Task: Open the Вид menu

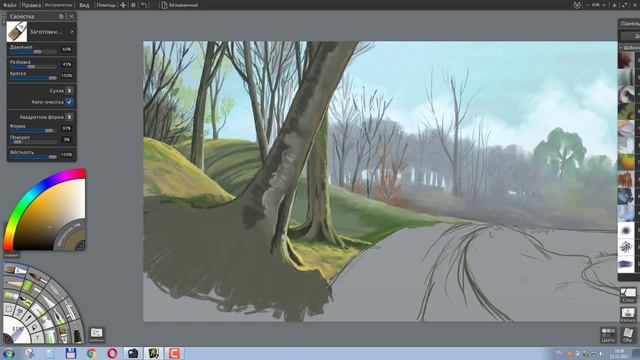Action: click(84, 5)
